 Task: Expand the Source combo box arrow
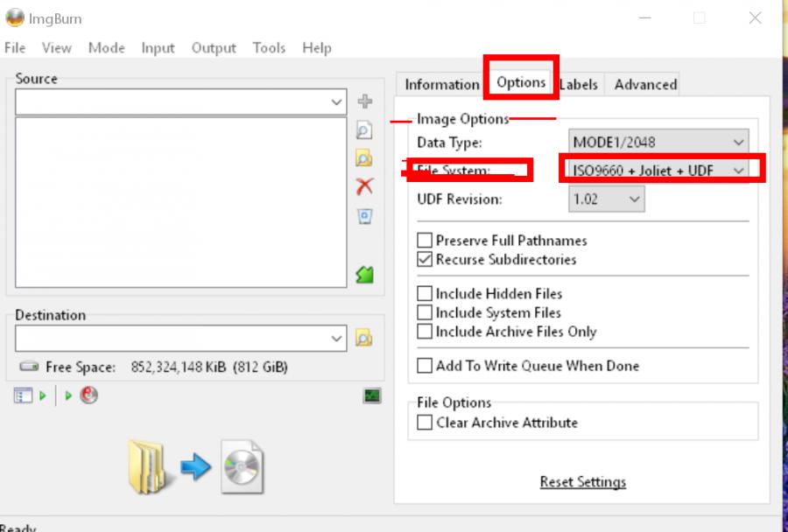click(336, 102)
